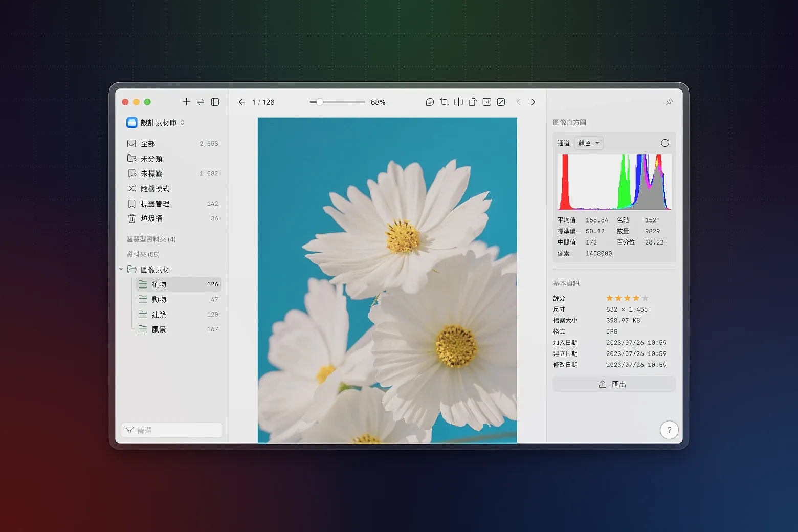Toggle the sidebar panel layout icon
Screen dimensions: 798x532
coord(215,102)
